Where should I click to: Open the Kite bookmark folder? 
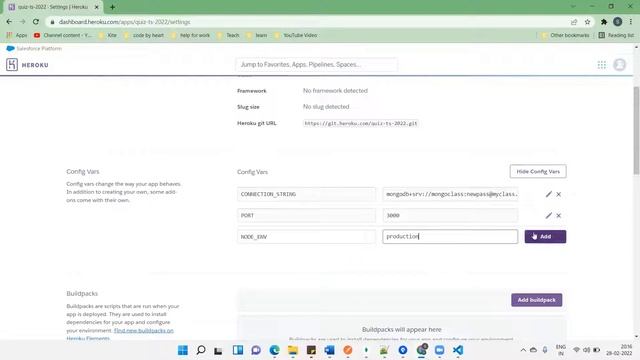tap(108, 36)
